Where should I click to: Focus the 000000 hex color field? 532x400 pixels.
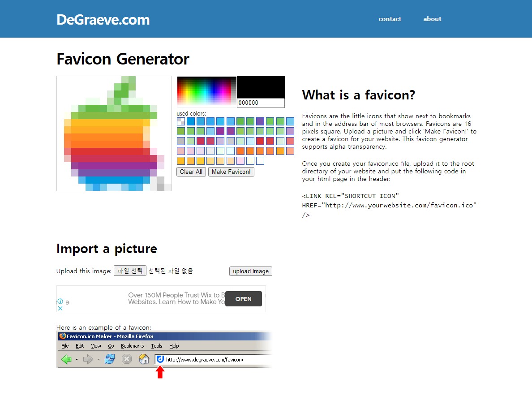pos(261,103)
